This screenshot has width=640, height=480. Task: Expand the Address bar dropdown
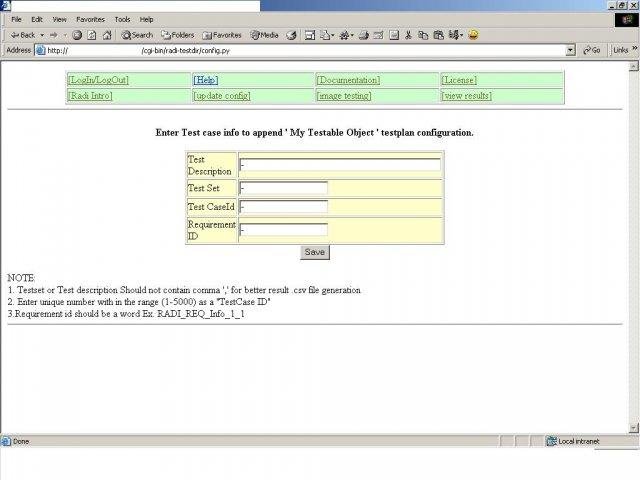point(570,50)
